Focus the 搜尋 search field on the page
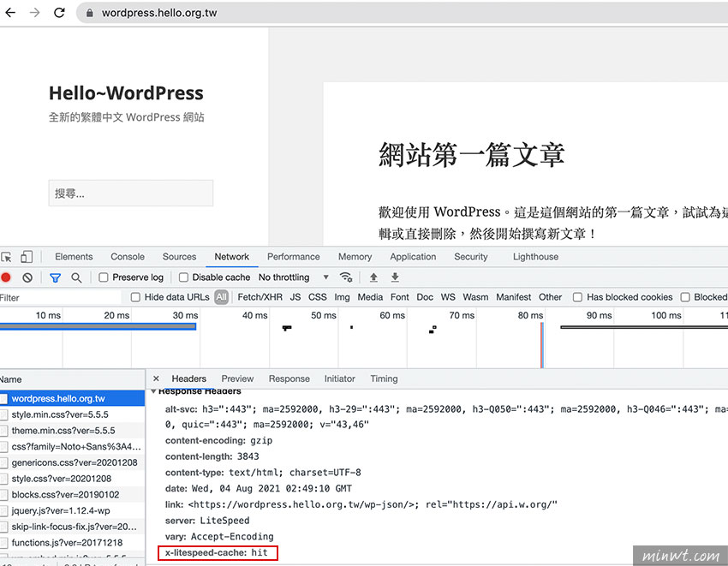This screenshot has height=566, width=728. 131,194
